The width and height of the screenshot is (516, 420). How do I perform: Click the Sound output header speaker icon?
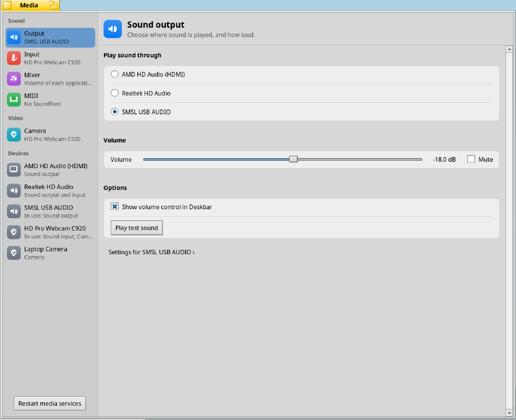[112, 29]
